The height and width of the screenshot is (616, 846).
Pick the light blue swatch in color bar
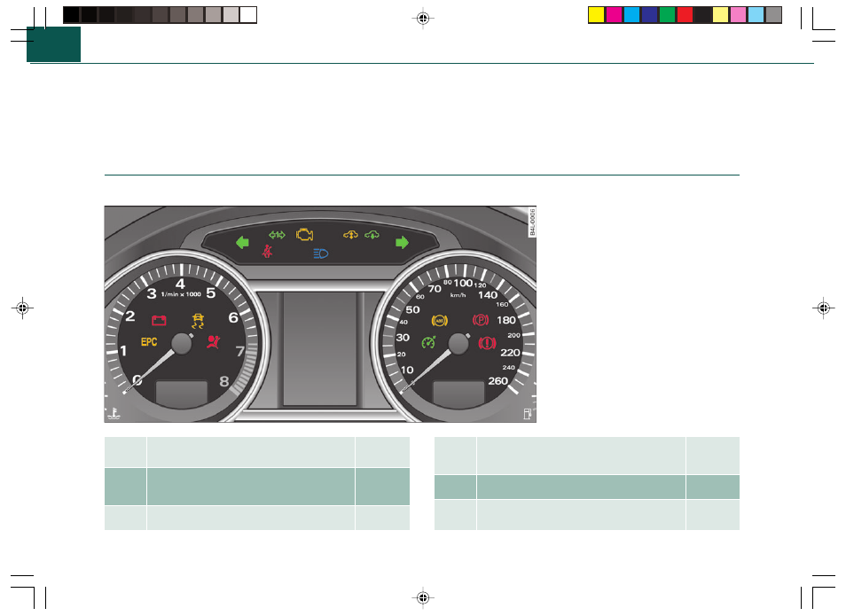coord(756,14)
